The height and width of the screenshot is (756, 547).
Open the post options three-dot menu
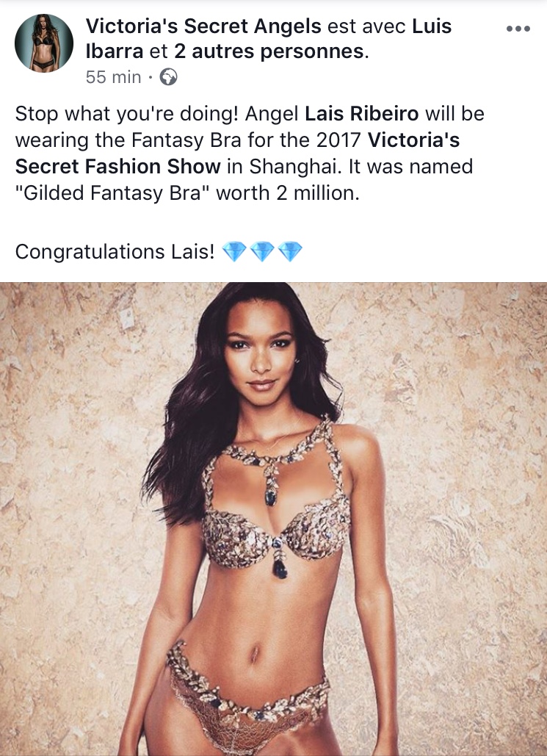point(518,29)
